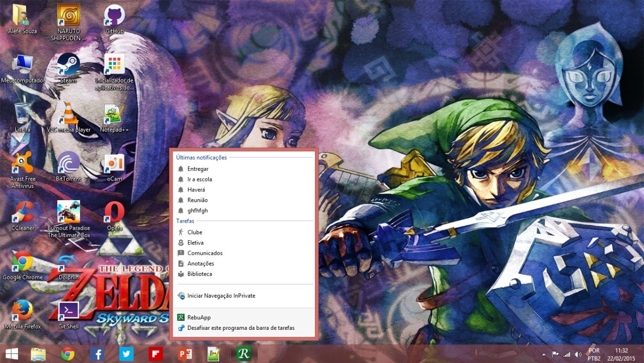Select the CCleaner desktop icon

[x=22, y=216]
